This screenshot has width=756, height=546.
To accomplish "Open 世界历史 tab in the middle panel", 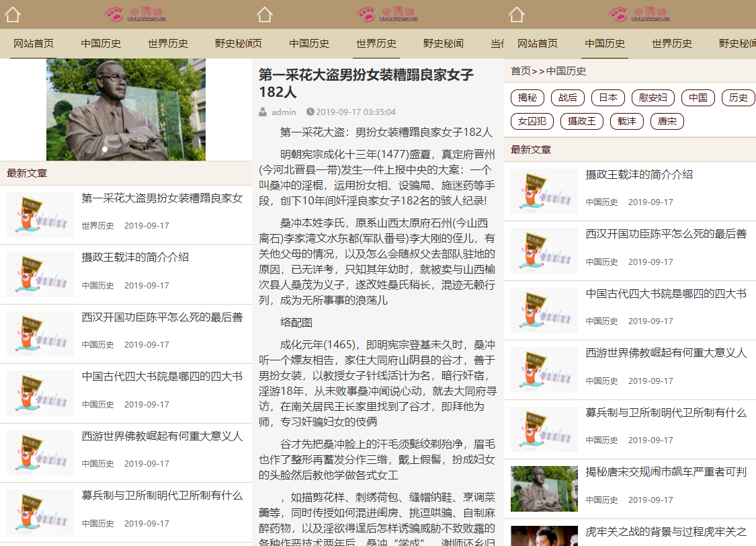I will pyautogui.click(x=376, y=44).
